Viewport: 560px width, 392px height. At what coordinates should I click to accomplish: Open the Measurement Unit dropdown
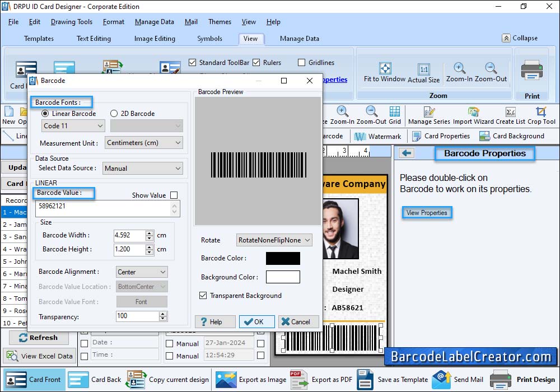click(x=144, y=143)
